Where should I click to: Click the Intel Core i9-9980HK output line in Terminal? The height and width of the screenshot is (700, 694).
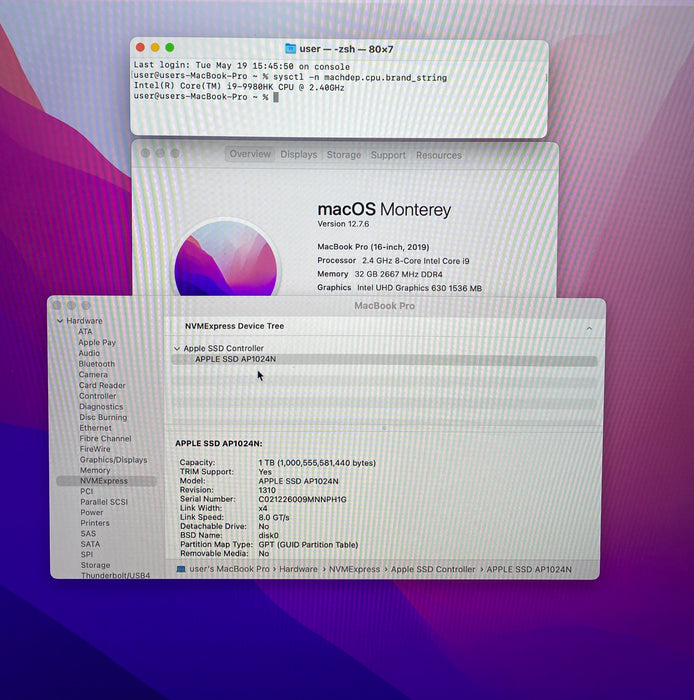(x=239, y=88)
